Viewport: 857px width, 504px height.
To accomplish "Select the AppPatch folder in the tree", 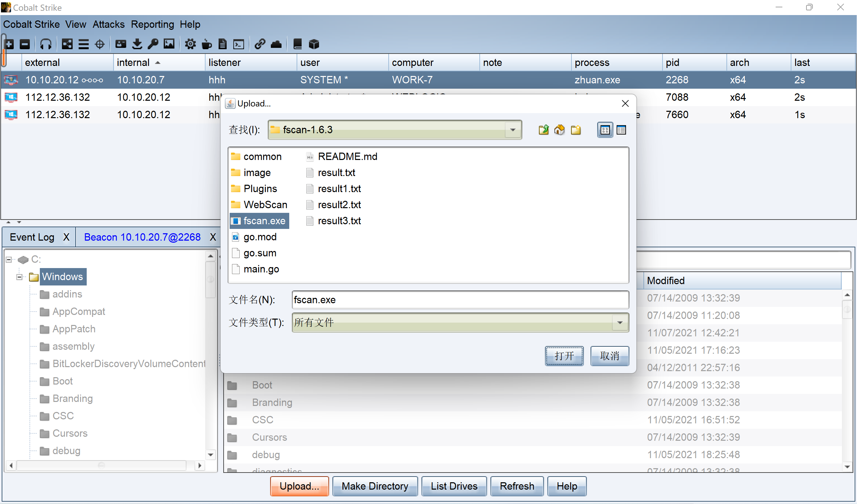I will click(68, 329).
